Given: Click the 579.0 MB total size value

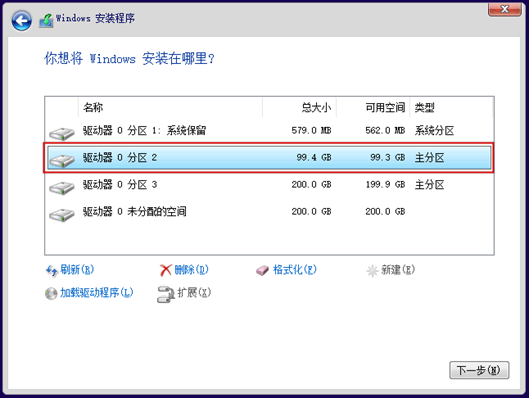Looking at the screenshot, I should point(311,131).
